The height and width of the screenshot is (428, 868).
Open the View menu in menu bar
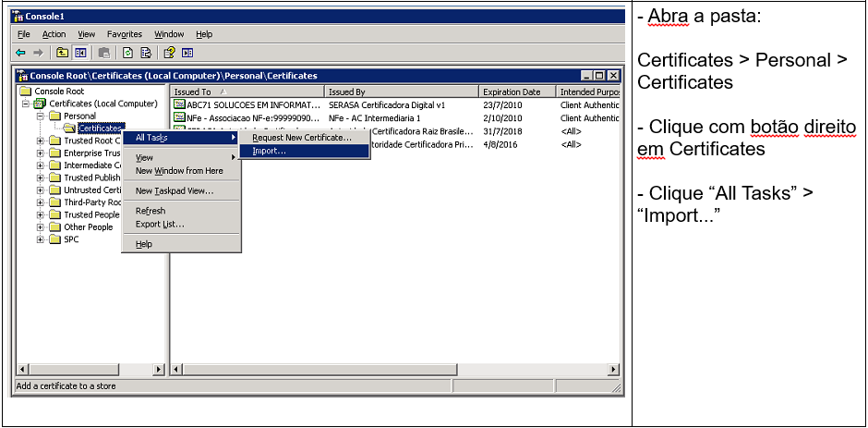click(87, 34)
